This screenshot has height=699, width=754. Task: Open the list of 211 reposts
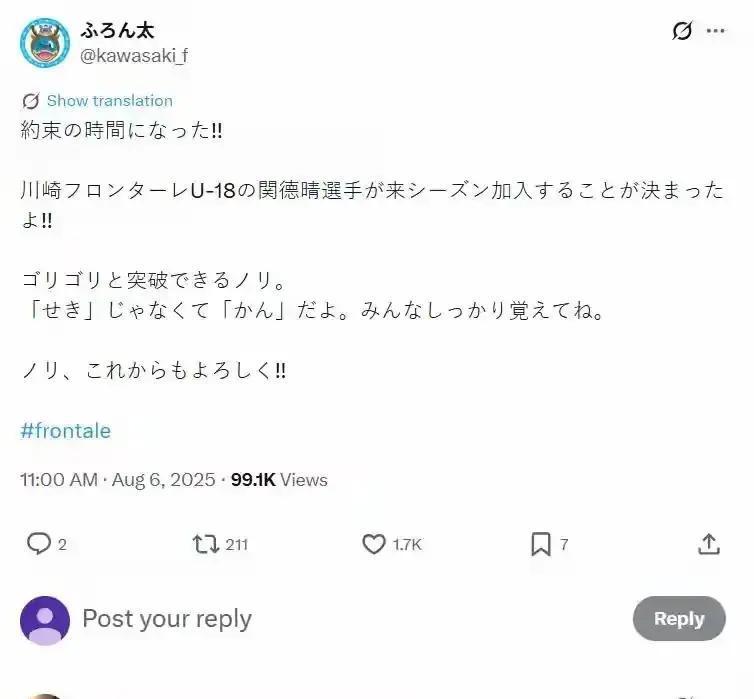click(x=237, y=545)
